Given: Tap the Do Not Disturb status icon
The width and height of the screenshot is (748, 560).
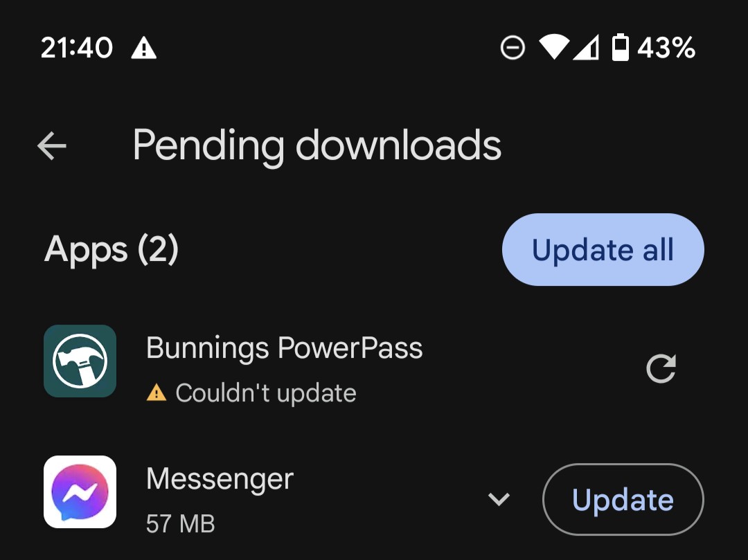Looking at the screenshot, I should (513, 48).
